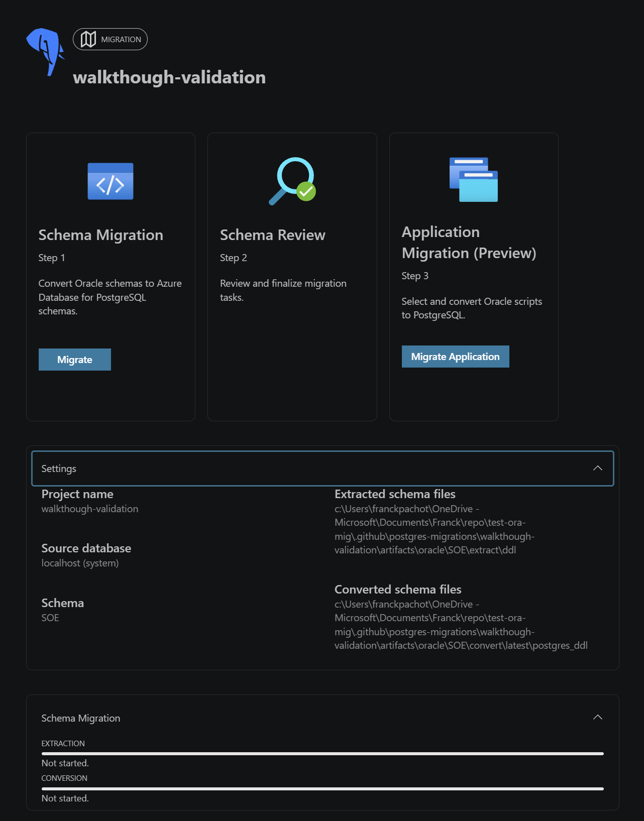Click the Extracted schema files label
Image resolution: width=644 pixels, height=821 pixels.
[395, 494]
